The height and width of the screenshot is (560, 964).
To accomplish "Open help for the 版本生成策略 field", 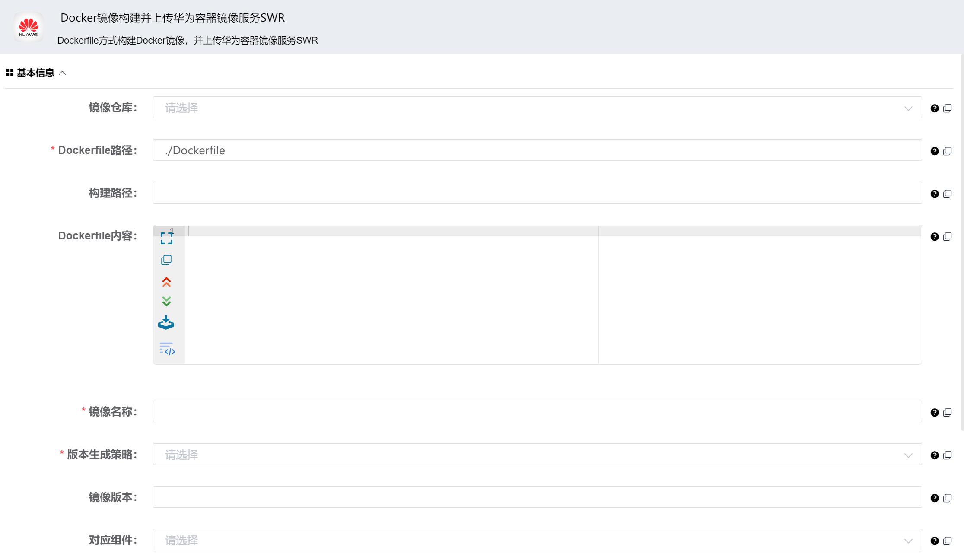I will tap(935, 455).
